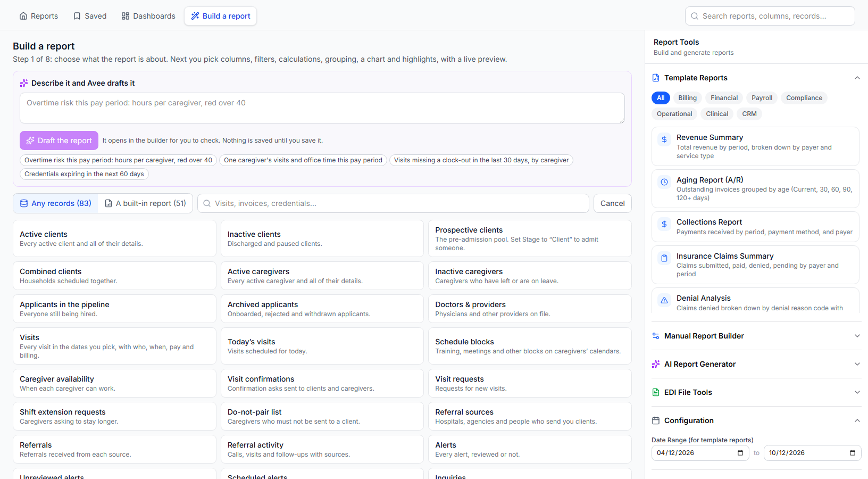Collapse the Configuration section
868x479 pixels.
click(x=857, y=420)
